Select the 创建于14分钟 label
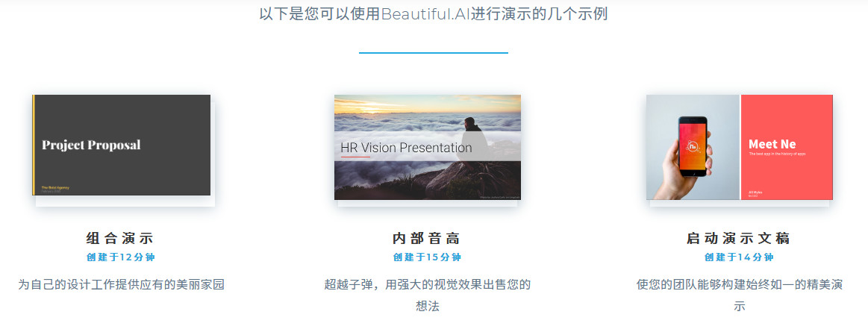868x335 pixels. (738, 257)
